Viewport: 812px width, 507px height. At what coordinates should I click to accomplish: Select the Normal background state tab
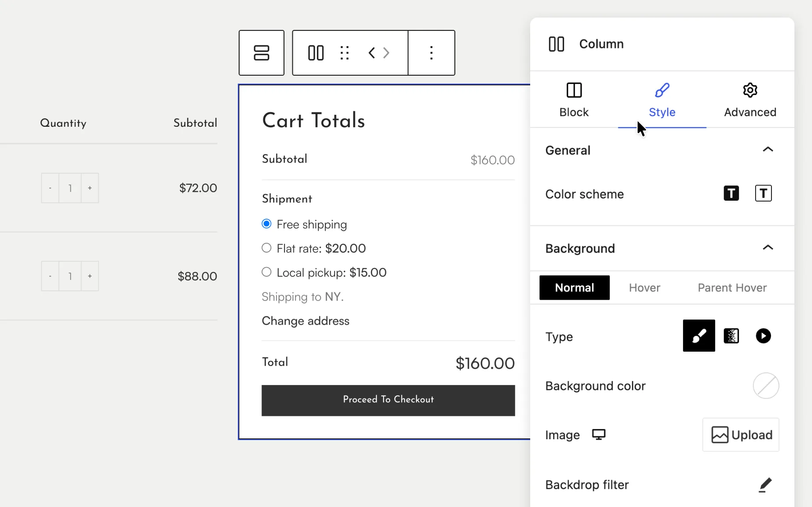(575, 288)
